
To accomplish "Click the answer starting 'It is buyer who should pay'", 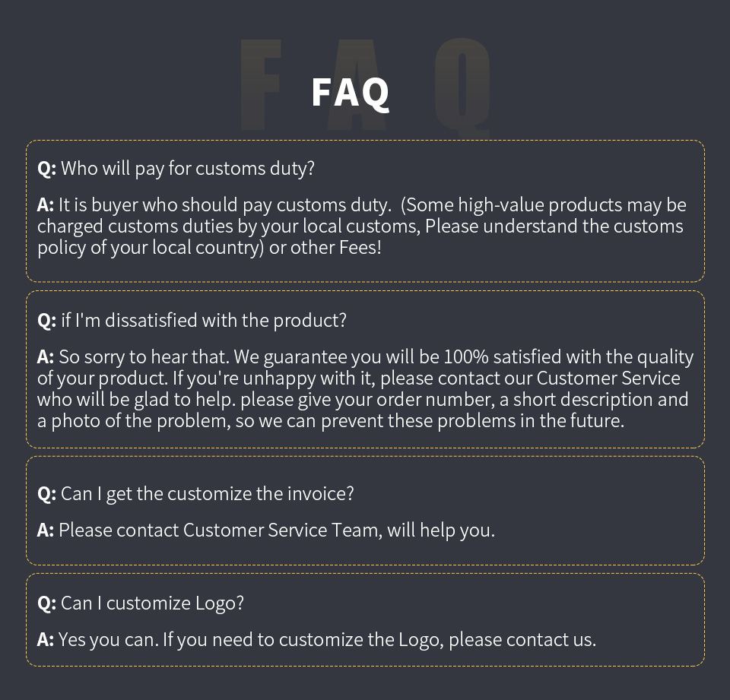I will [x=362, y=226].
